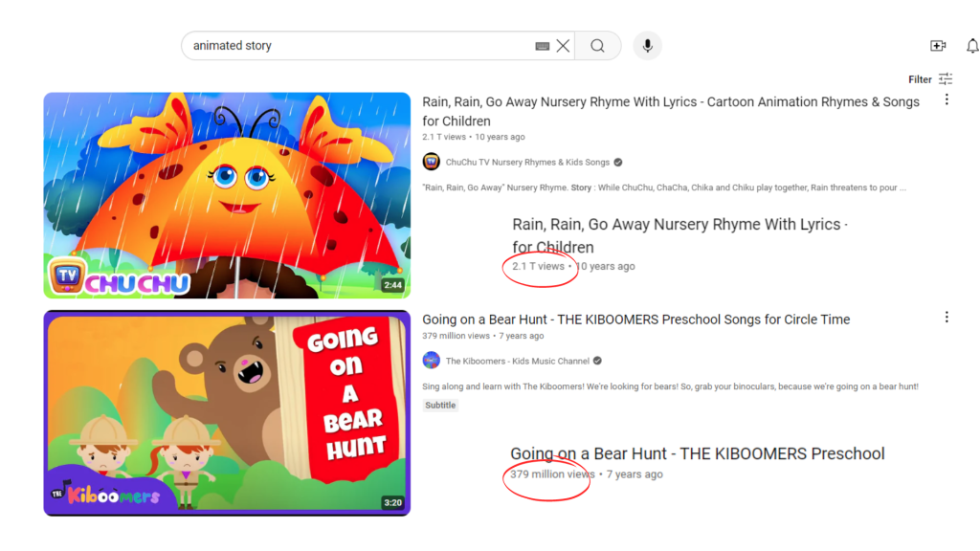Visit The Kiboomers - Kids Music Channel link
The image size is (980, 551).
(x=518, y=361)
